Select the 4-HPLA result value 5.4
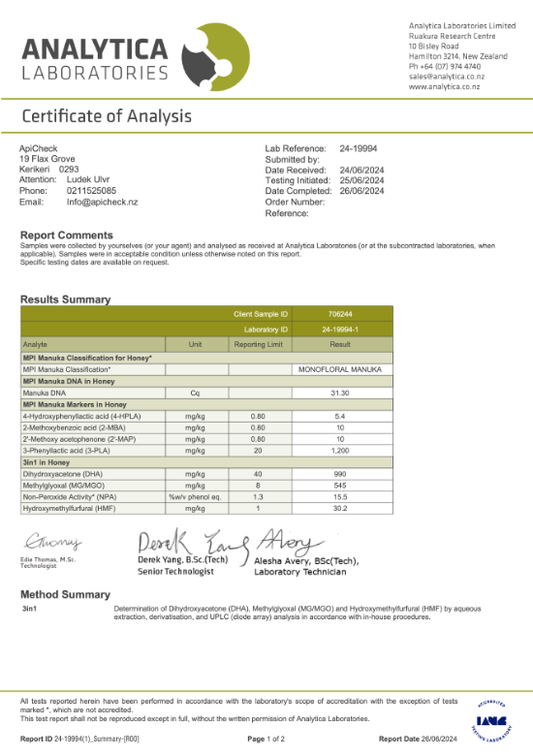The width and height of the screenshot is (533, 756). [340, 416]
